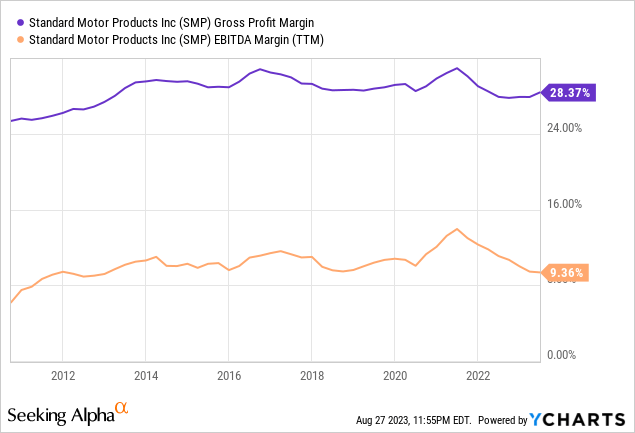The width and height of the screenshot is (635, 433).
Task: Open the YCharts logo
Action: pos(577,420)
